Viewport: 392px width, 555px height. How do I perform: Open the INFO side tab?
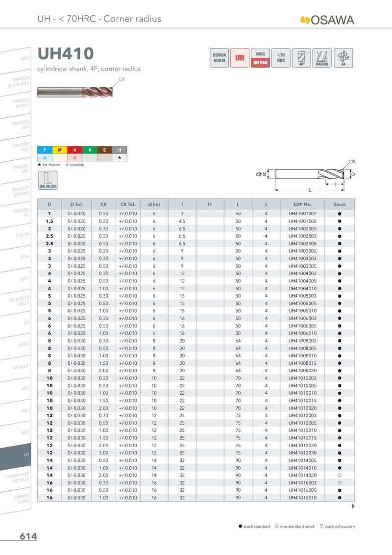coord(16,60)
